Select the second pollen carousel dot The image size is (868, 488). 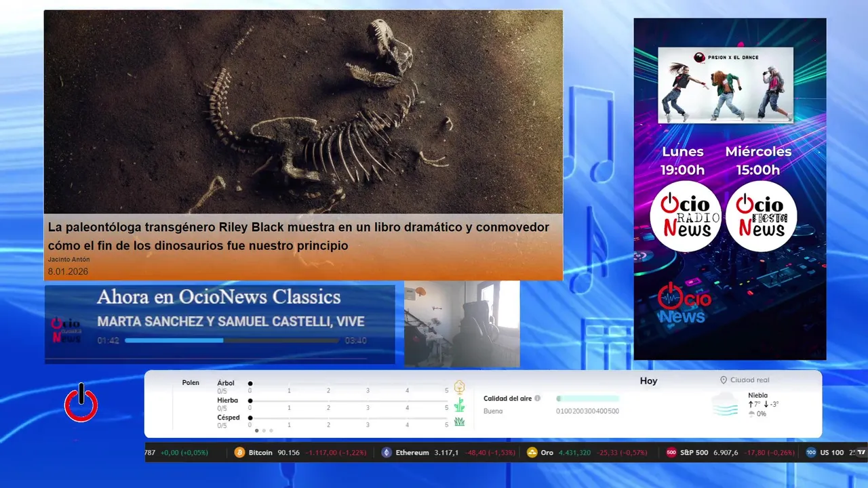264,430
